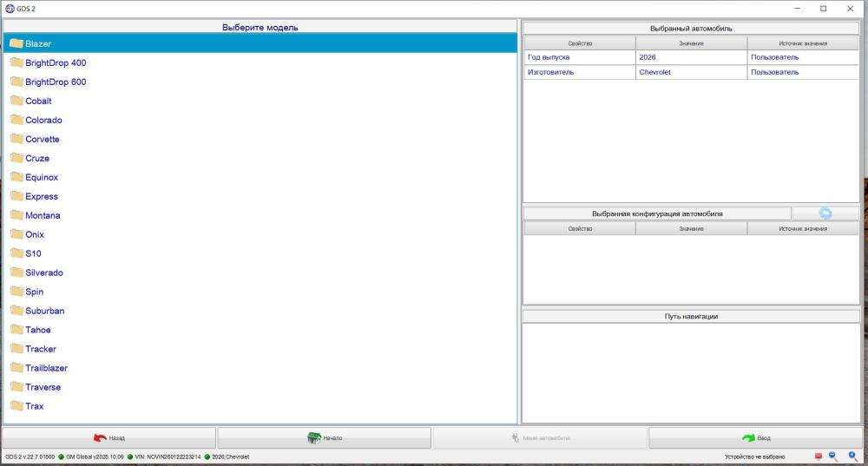Click the Источник значения header in vehicle table
The image size is (868, 466).
pos(803,43)
